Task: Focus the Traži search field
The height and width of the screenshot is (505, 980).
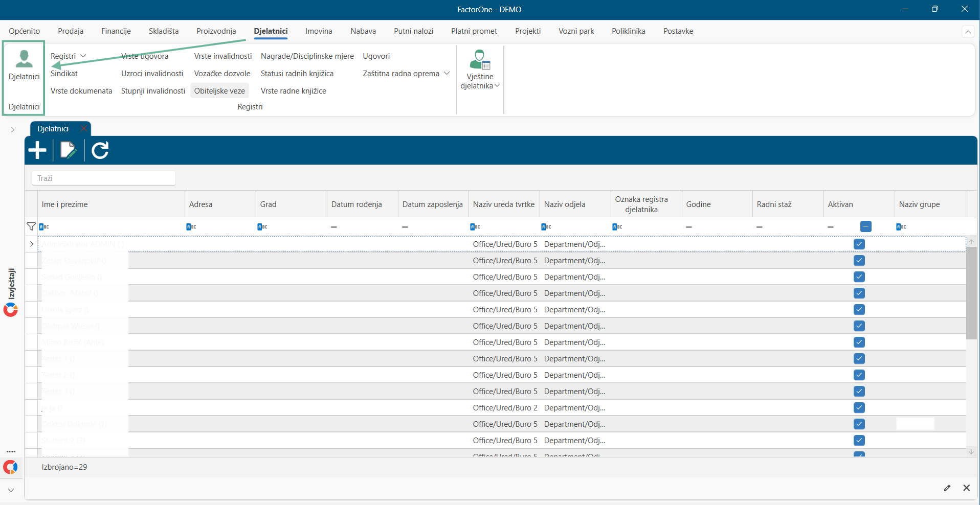Action: click(104, 178)
